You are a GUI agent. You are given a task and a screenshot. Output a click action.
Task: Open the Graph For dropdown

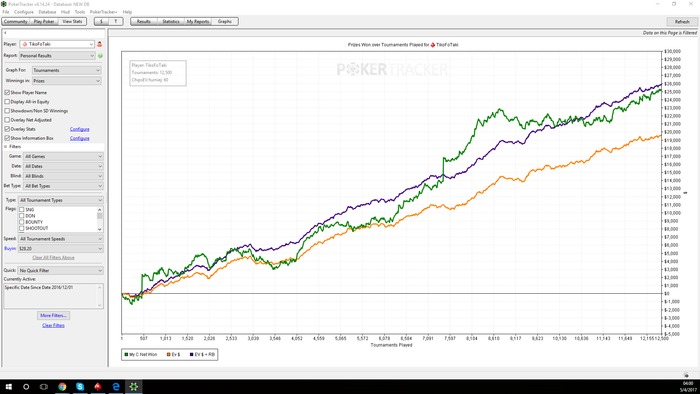coord(67,70)
